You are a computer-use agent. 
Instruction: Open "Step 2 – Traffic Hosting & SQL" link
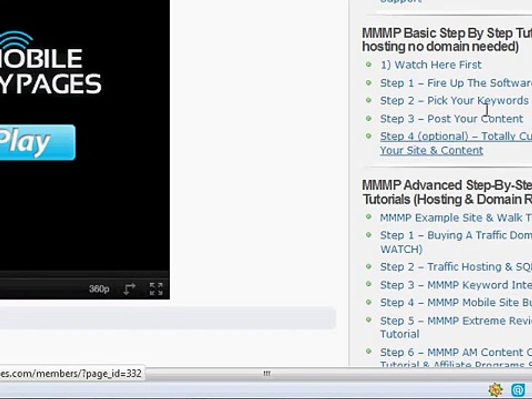[x=456, y=267]
